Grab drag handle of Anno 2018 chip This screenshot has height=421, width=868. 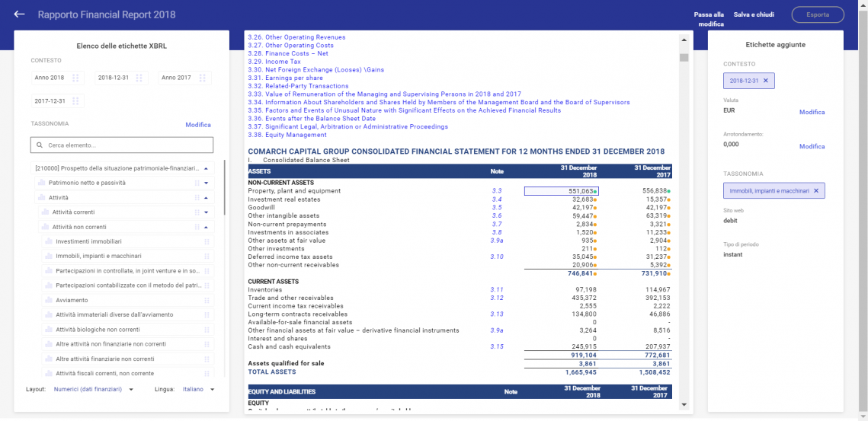pos(75,78)
